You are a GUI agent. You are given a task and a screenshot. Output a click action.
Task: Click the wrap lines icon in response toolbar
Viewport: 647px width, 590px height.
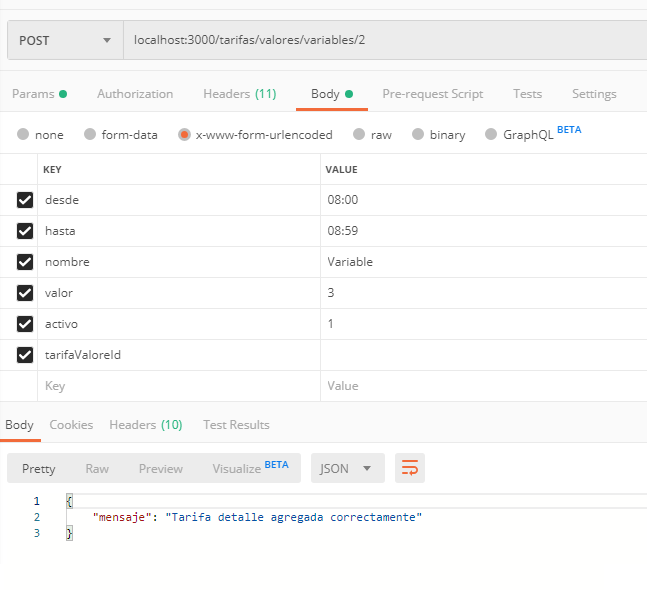[x=409, y=468]
